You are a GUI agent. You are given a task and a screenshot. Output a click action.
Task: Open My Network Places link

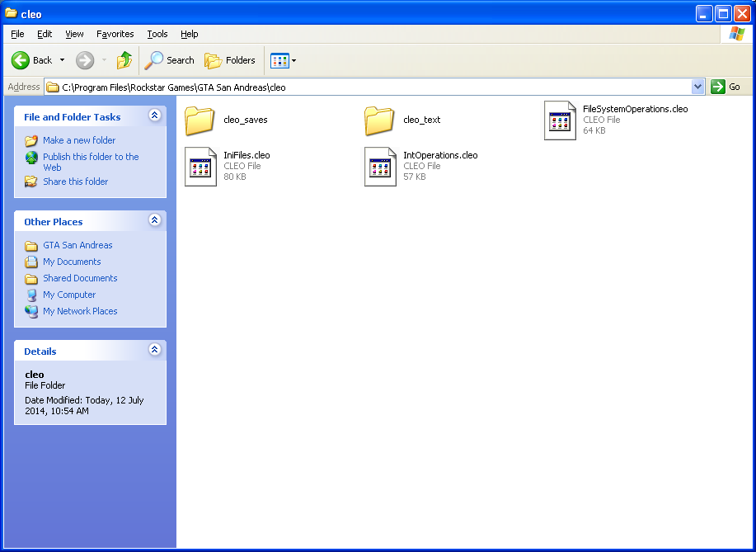click(x=80, y=311)
